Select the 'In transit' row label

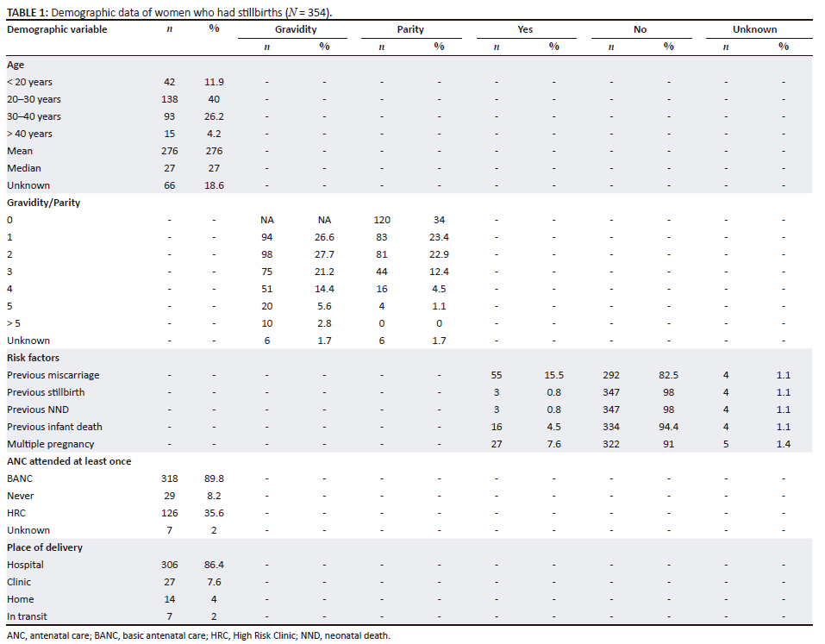tap(27, 616)
